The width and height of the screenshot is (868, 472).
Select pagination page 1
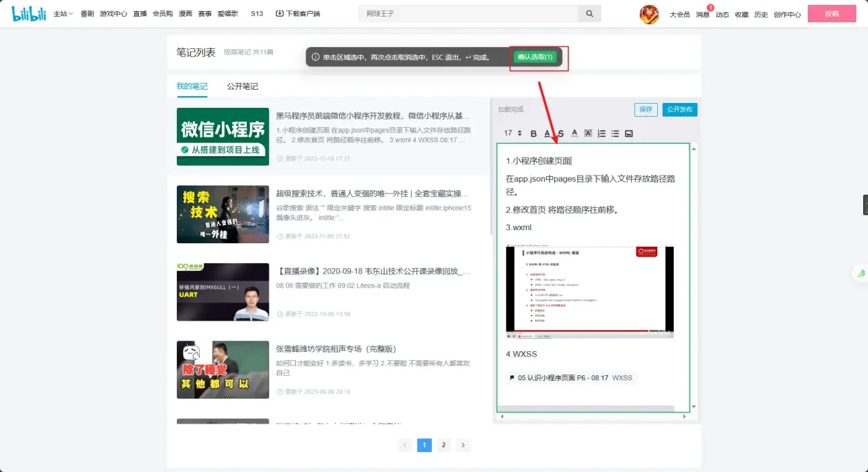pyautogui.click(x=424, y=445)
